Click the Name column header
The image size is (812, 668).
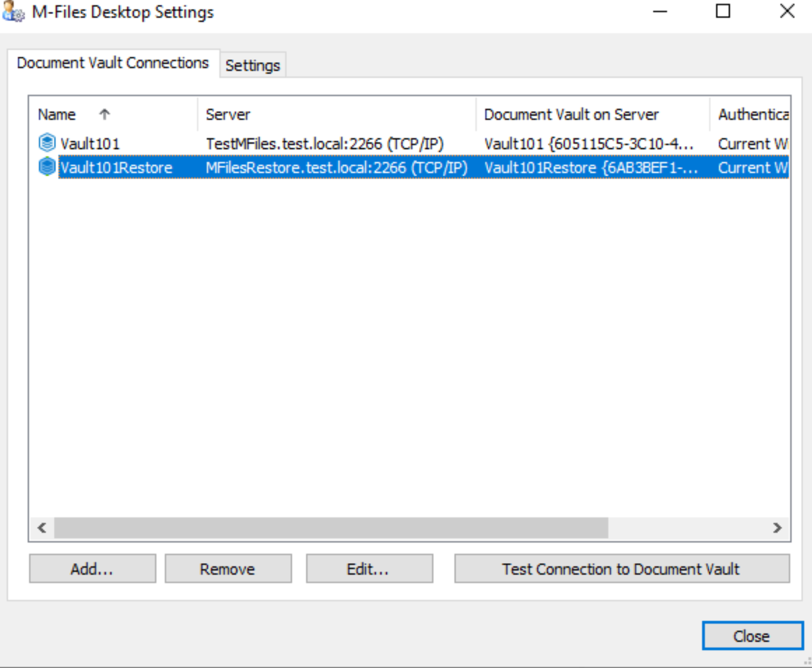click(x=113, y=114)
